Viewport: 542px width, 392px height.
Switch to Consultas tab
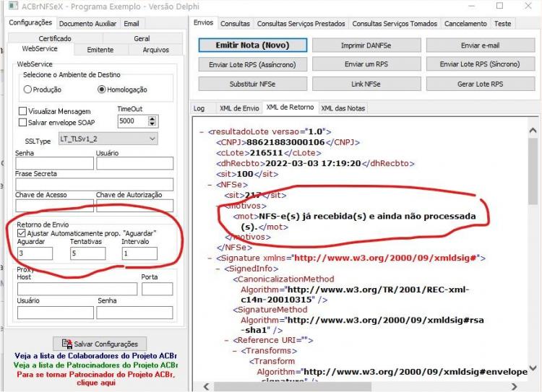click(x=235, y=24)
